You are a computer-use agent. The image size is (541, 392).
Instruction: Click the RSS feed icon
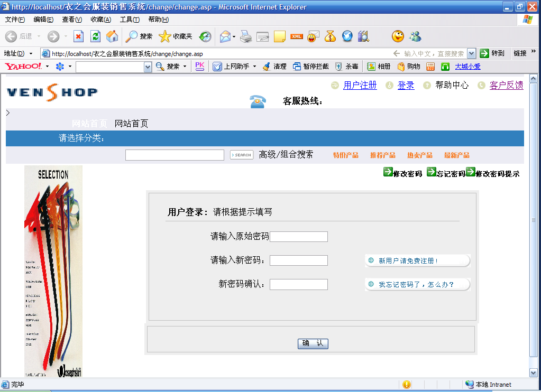[x=430, y=66]
